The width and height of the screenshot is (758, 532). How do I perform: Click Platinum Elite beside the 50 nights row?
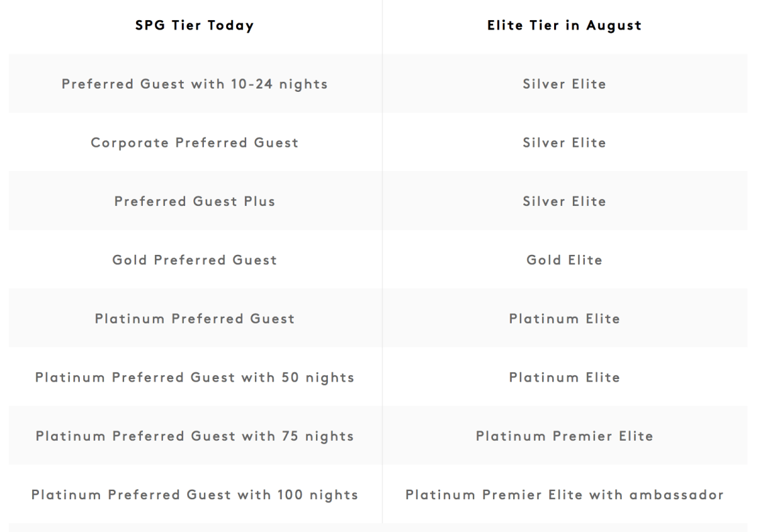pyautogui.click(x=564, y=378)
